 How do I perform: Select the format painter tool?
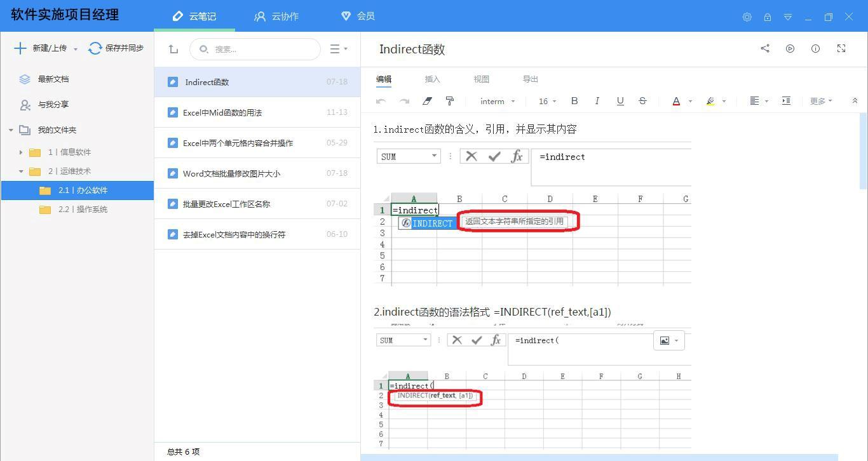tap(449, 101)
